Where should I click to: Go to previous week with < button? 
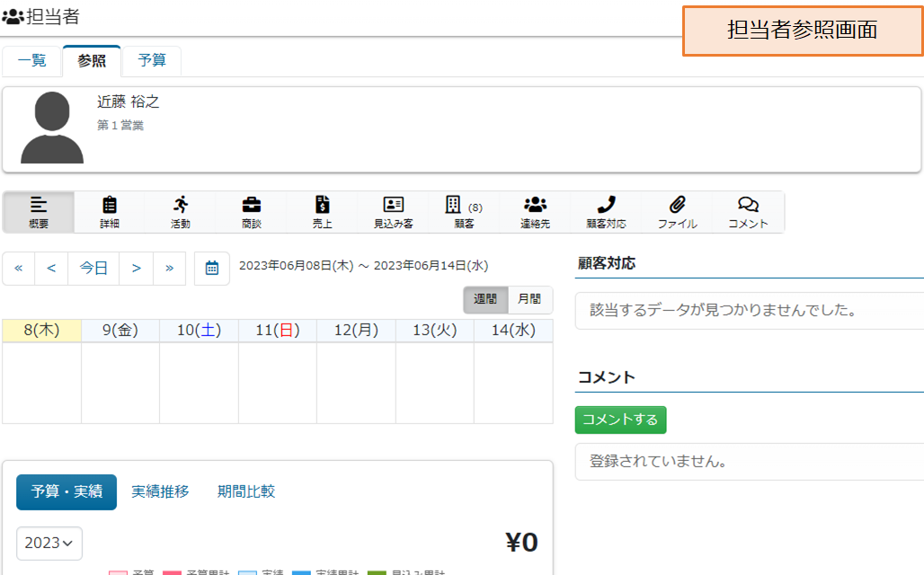pyautogui.click(x=51, y=269)
